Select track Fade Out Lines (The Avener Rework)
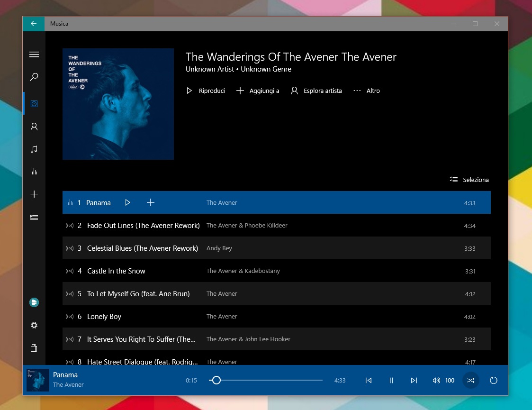This screenshot has width=532, height=410. [277, 225]
